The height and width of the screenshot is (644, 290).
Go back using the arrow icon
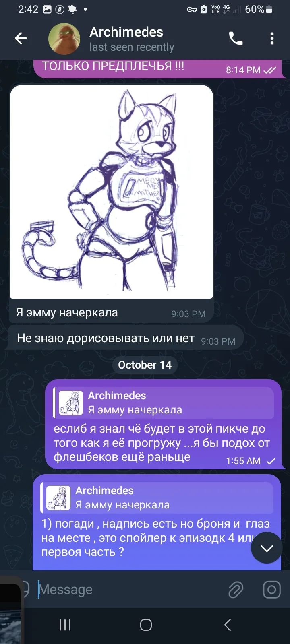pyautogui.click(x=21, y=39)
